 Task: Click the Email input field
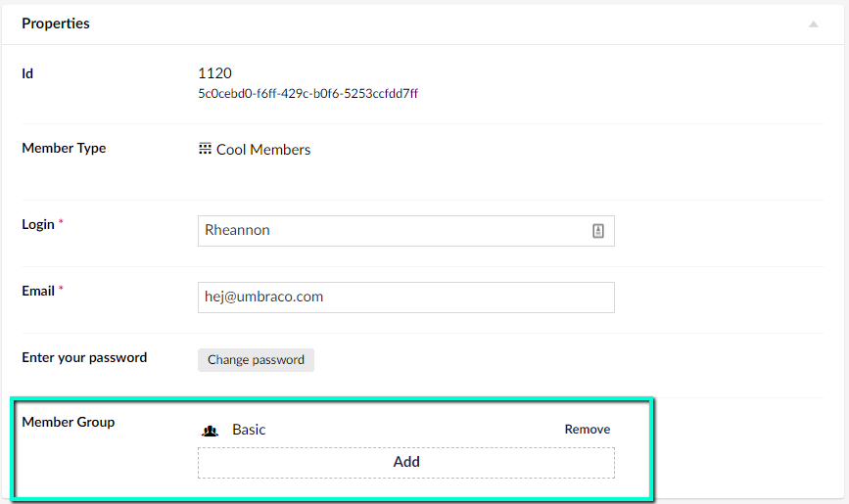[x=406, y=298]
